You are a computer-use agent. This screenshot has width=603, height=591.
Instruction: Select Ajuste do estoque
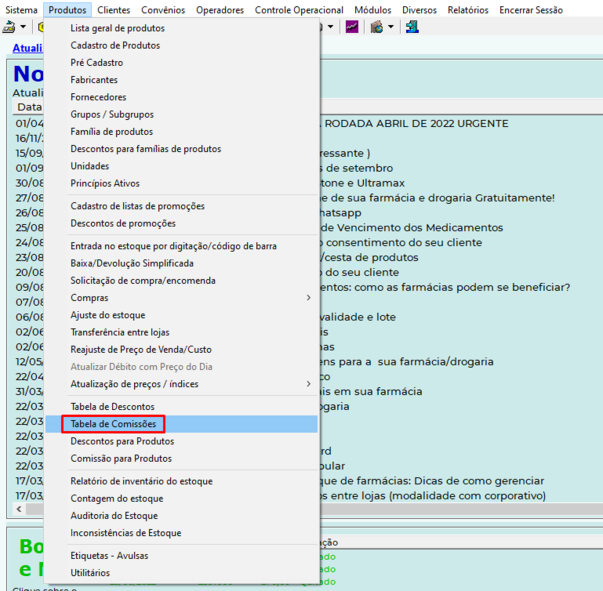point(182,315)
